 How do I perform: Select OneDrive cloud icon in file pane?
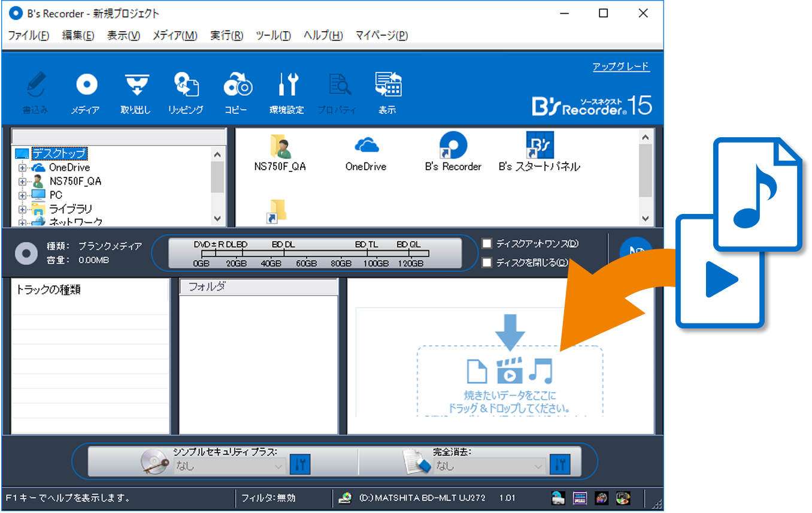pos(366,146)
